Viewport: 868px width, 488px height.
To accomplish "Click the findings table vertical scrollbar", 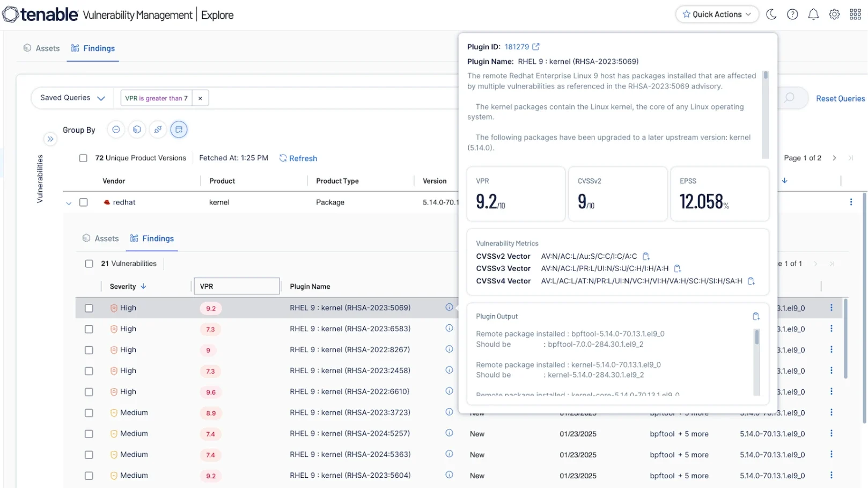I will point(845,339).
